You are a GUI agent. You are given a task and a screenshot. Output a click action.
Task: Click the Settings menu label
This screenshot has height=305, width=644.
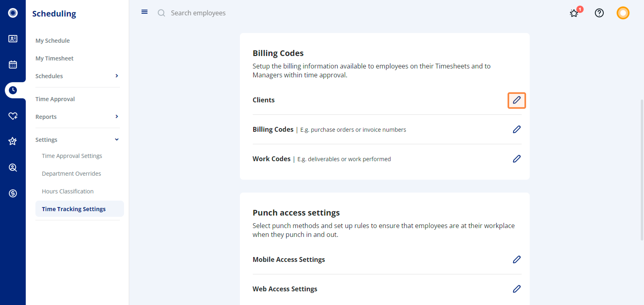coord(46,140)
